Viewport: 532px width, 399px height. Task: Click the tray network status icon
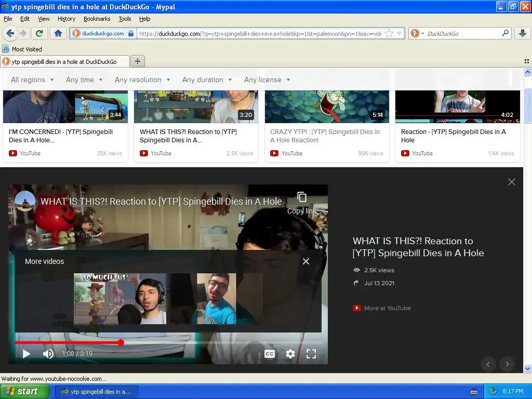[x=494, y=391]
